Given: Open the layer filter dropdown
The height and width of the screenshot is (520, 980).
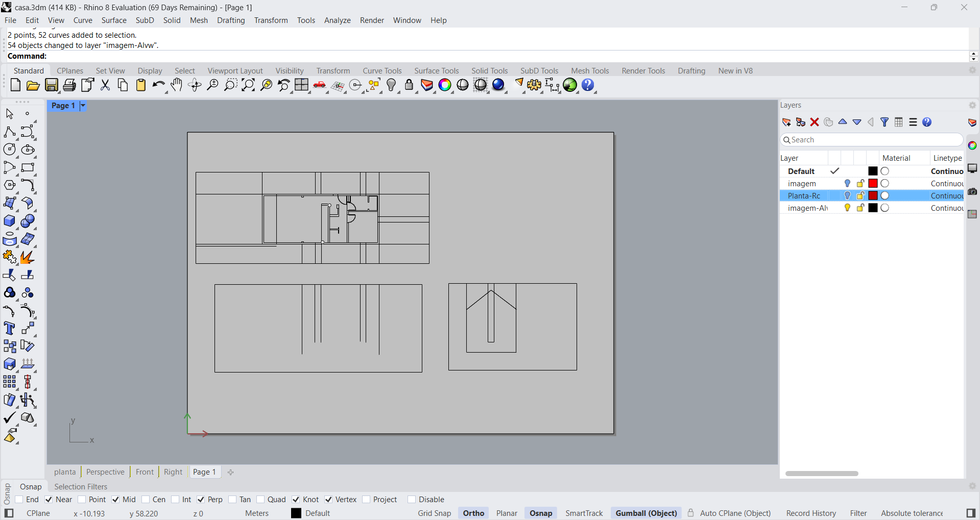Looking at the screenshot, I should (885, 122).
